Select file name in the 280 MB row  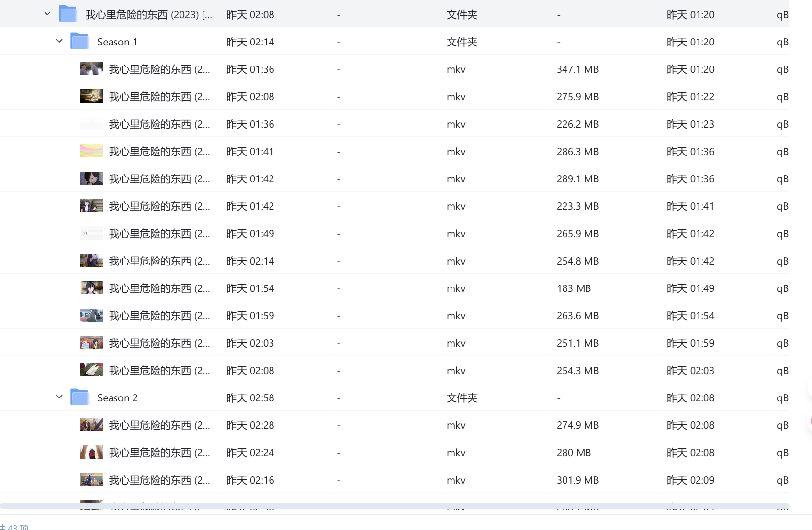coord(159,453)
